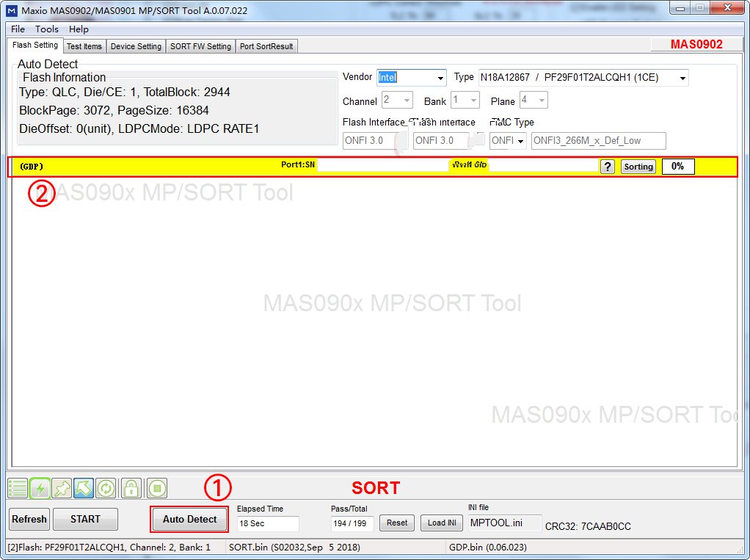Select the list view icon in bottom toolbar
The width and height of the screenshot is (750, 560).
point(18,487)
